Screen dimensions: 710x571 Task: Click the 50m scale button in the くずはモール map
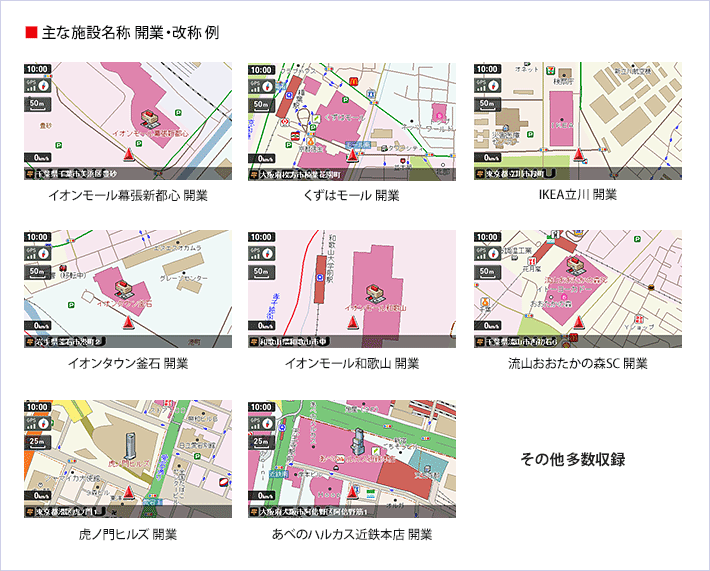point(262,105)
